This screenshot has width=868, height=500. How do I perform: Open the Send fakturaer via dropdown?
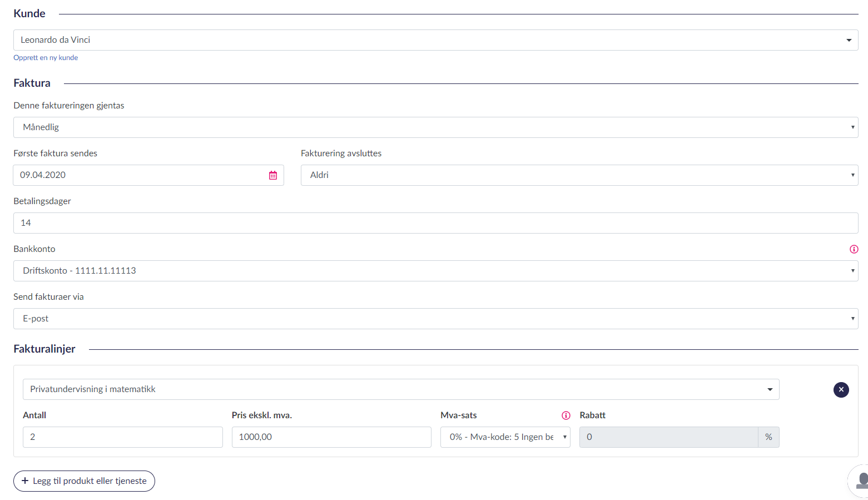click(x=435, y=319)
